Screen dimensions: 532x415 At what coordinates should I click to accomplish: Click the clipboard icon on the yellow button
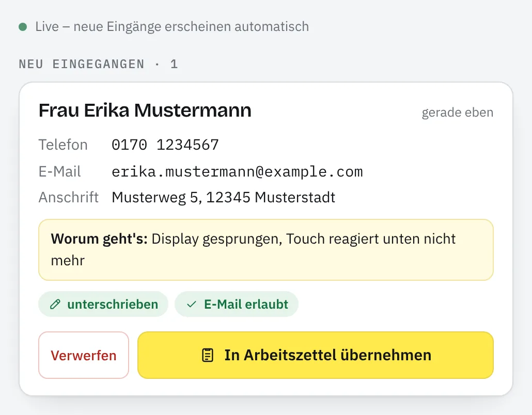[x=208, y=355]
